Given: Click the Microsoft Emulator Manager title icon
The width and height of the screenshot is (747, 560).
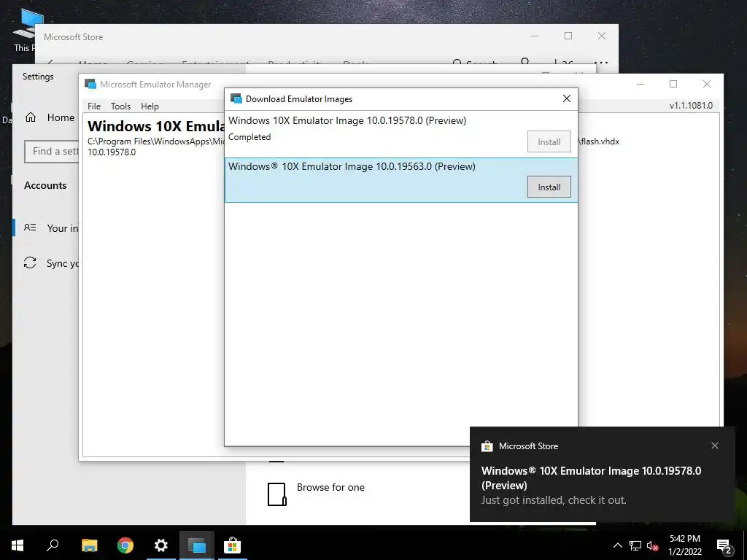Looking at the screenshot, I should [90, 84].
